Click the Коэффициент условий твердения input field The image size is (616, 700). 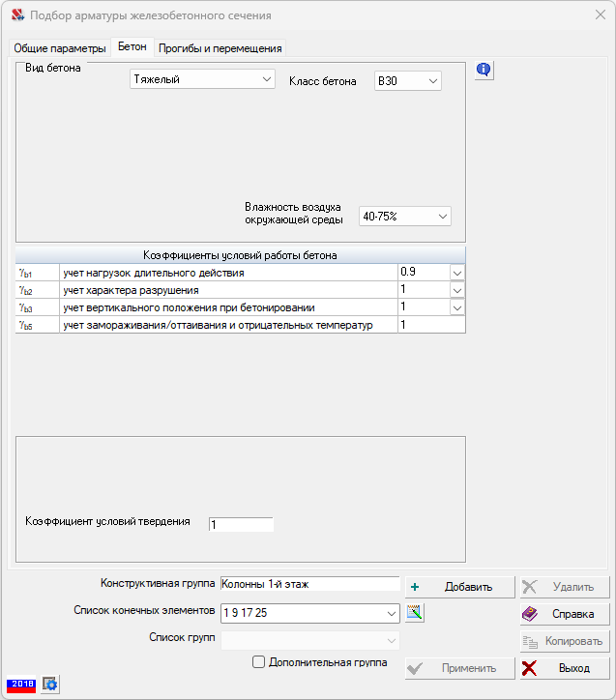(241, 524)
